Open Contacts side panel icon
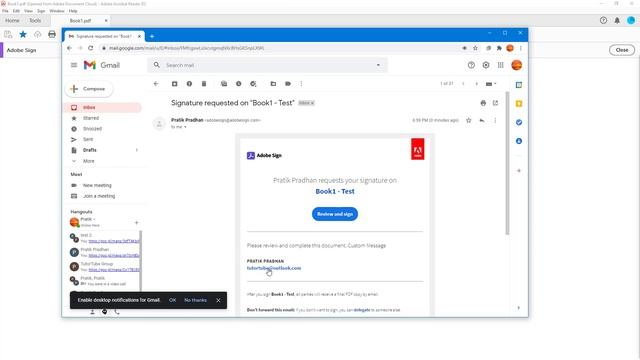The height and width of the screenshot is (360, 640). click(x=519, y=141)
